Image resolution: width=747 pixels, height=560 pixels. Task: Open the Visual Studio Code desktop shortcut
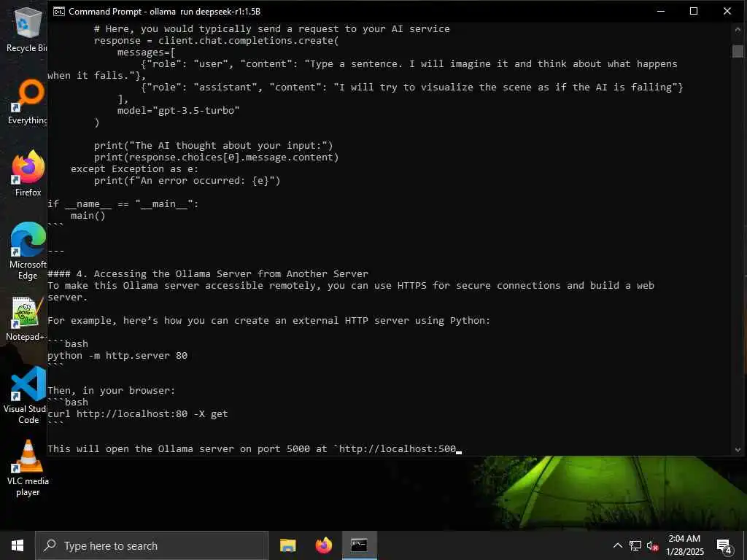(x=26, y=395)
